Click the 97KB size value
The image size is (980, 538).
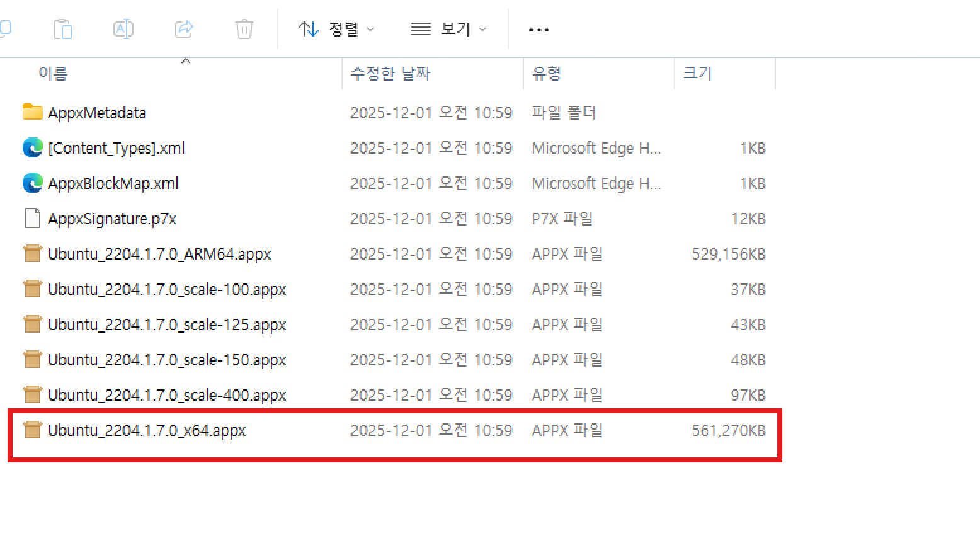[748, 395]
